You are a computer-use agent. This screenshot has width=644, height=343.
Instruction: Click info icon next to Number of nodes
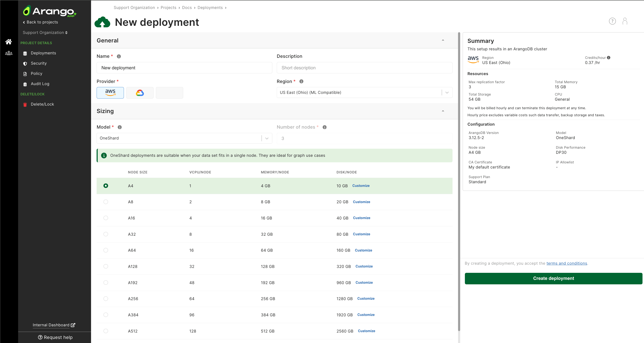(x=325, y=127)
